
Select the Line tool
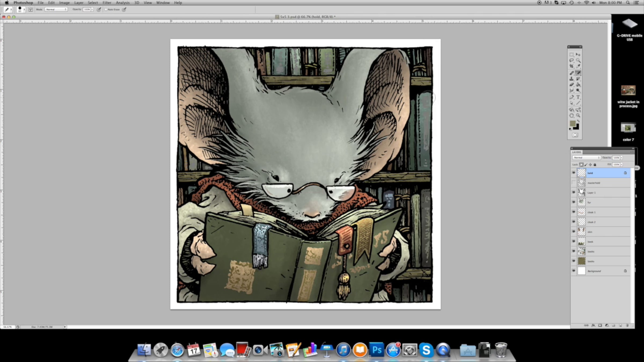click(578, 103)
